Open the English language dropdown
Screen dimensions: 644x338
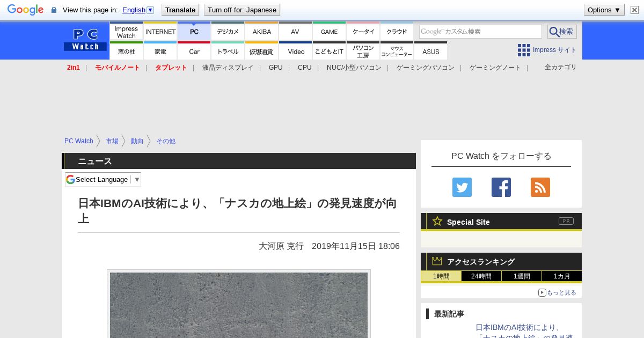[x=138, y=10]
